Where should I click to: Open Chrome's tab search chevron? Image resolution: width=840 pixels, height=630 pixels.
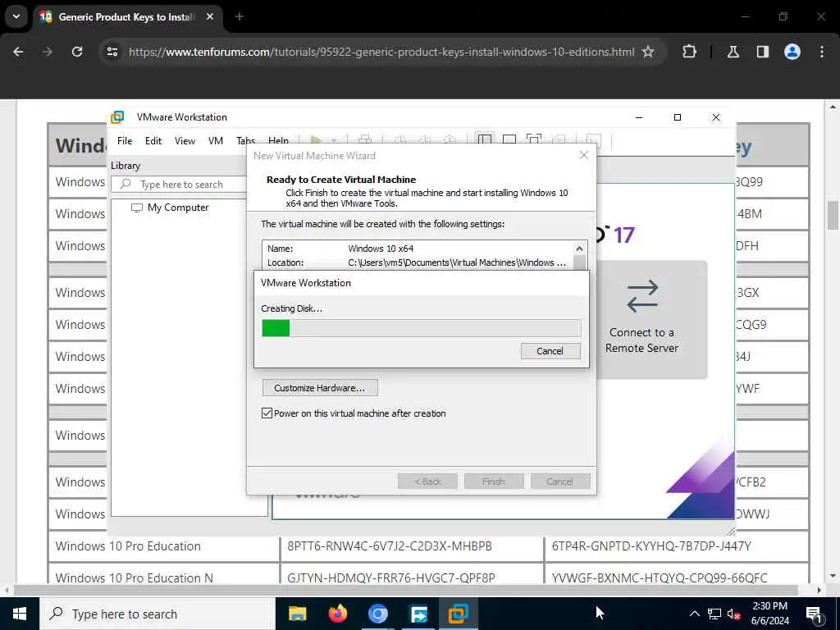(16, 16)
